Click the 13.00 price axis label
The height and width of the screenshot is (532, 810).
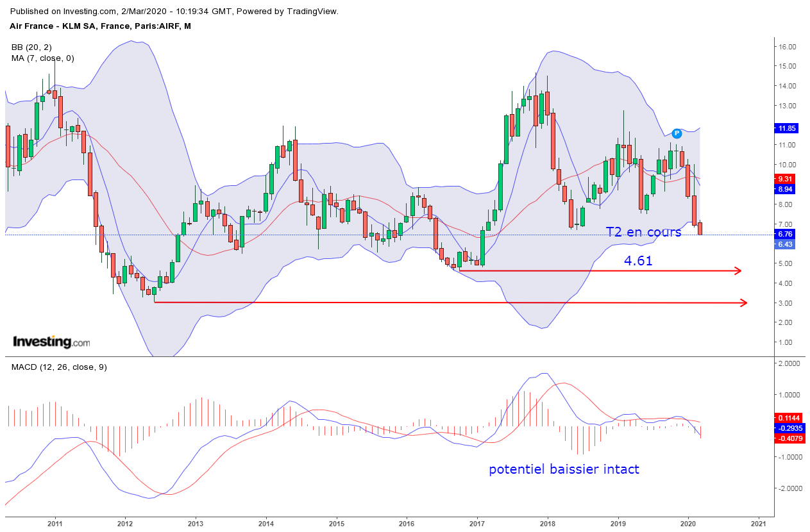click(787, 106)
